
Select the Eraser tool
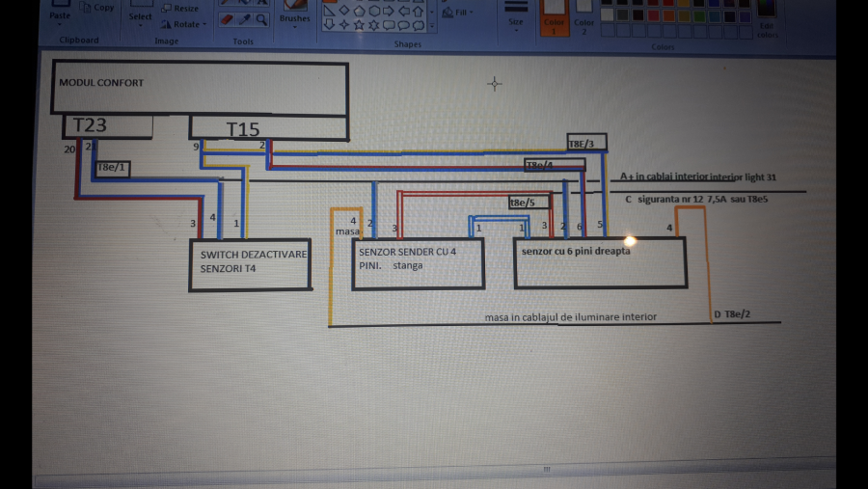227,18
